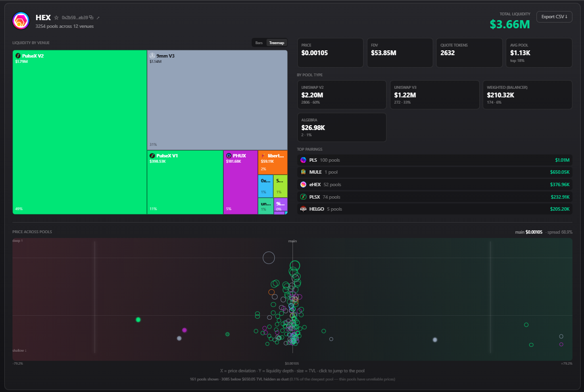
Task: Click the $650.05K MULE liquidity value
Action: (560, 172)
